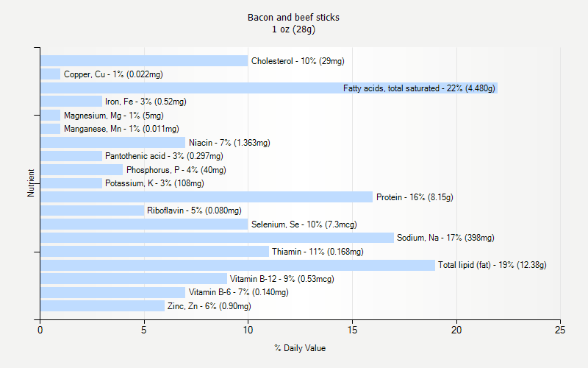Screen dimensions: 588x368
Task: Click the 'Zinc, Zn - 6% (0.90mg)' label
Action: pyautogui.click(x=209, y=306)
